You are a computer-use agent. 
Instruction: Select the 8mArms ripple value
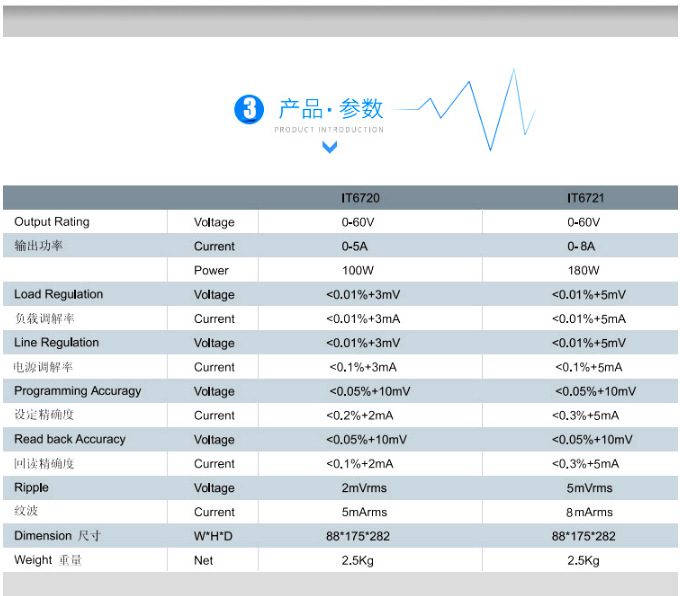tap(589, 512)
